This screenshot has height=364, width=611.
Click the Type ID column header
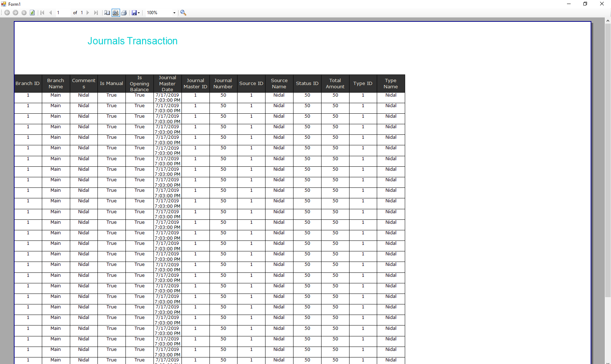(363, 84)
